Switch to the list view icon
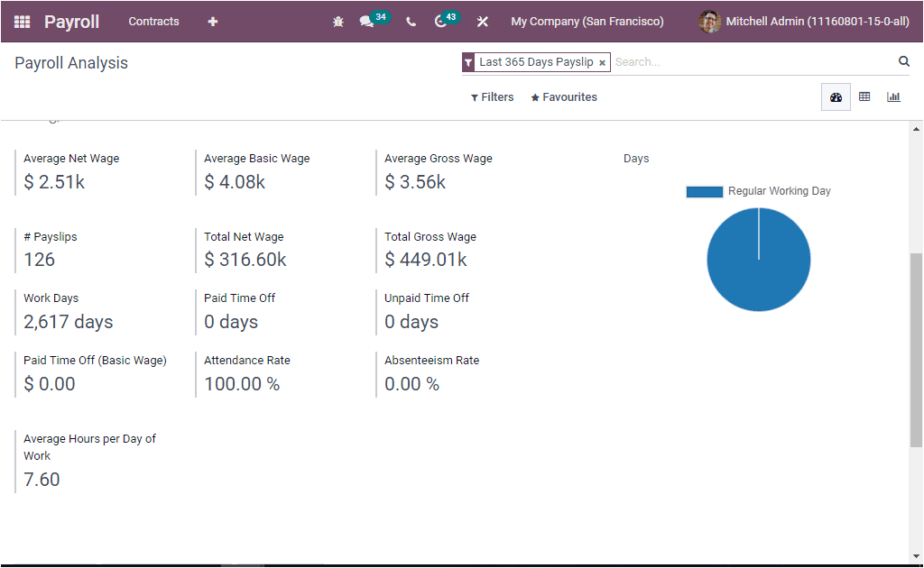924x568 pixels. 864,96
